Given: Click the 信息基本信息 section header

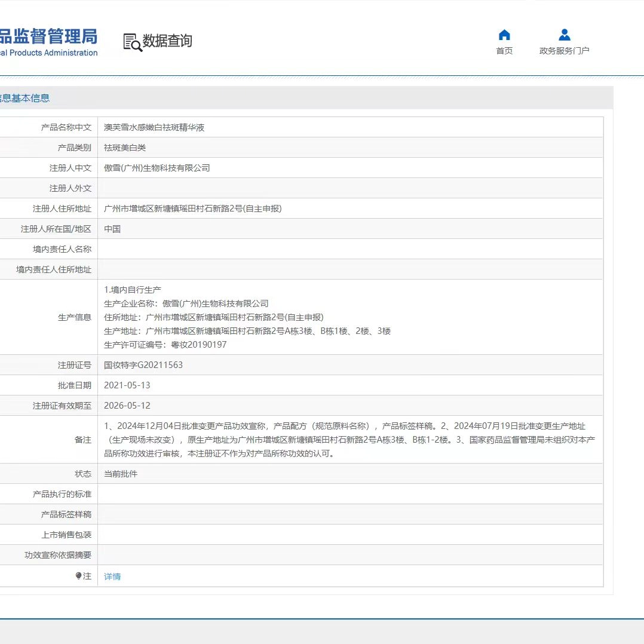Looking at the screenshot, I should tap(24, 98).
